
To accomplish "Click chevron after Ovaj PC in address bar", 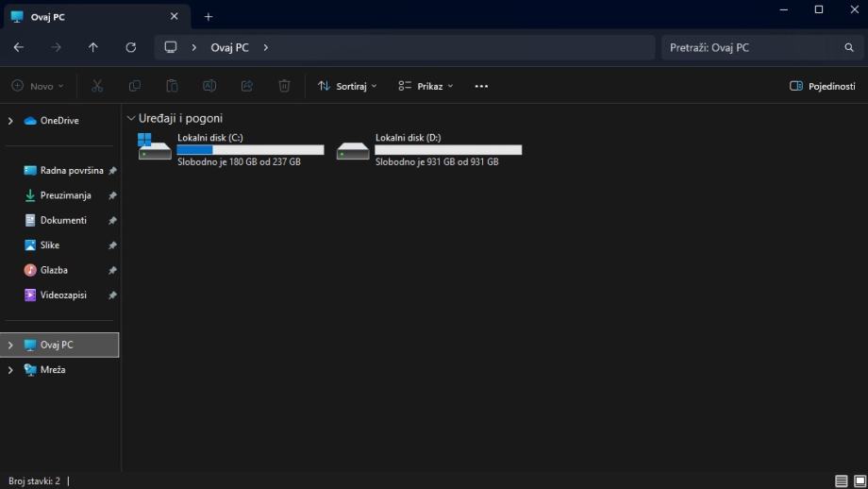I will point(266,47).
